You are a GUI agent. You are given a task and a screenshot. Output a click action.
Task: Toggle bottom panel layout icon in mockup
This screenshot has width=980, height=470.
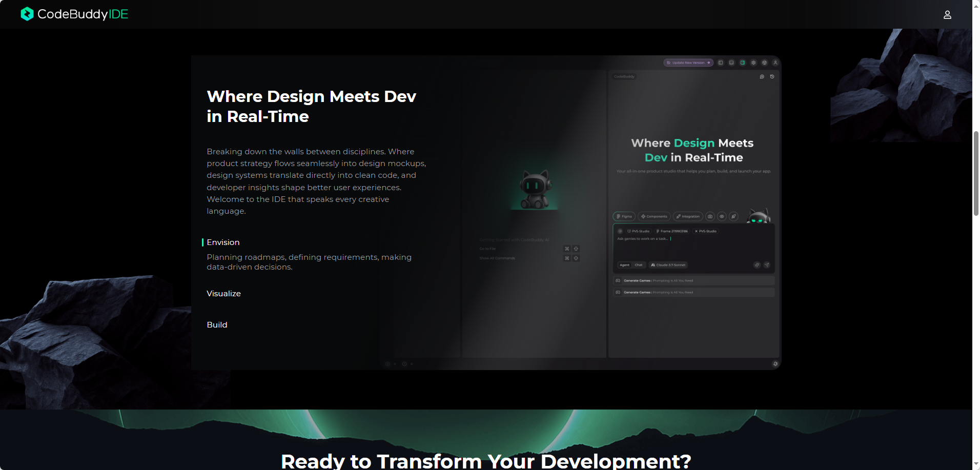tap(731, 63)
